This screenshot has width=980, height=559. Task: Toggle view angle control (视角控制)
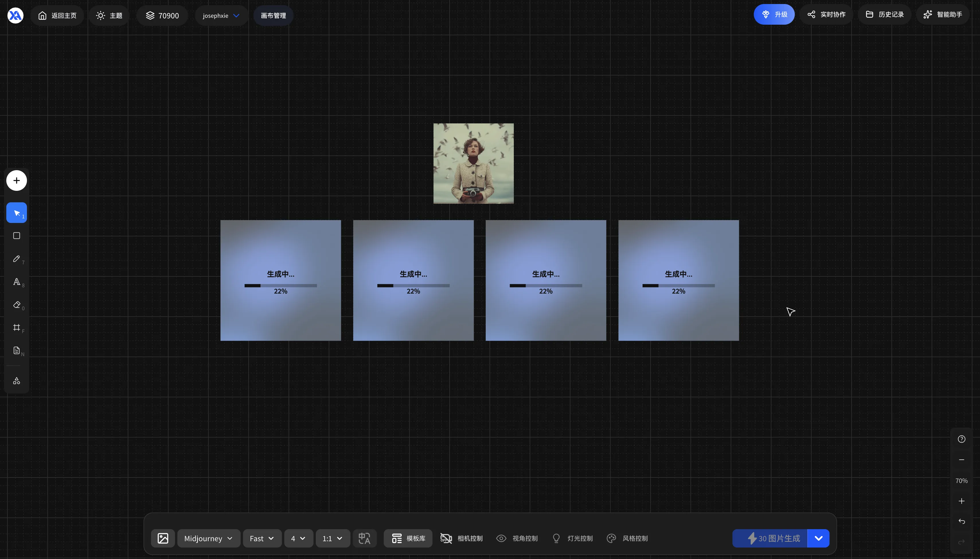pos(517,538)
